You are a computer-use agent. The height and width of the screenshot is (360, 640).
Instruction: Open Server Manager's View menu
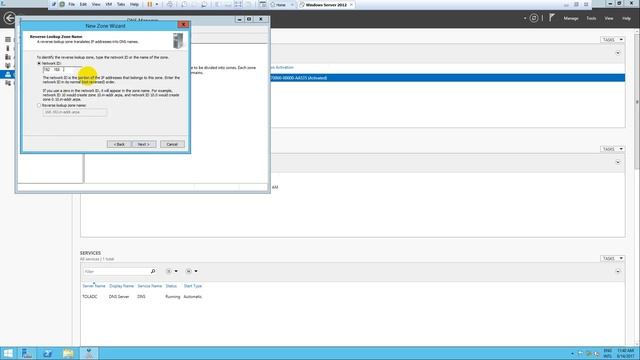pyautogui.click(x=609, y=18)
